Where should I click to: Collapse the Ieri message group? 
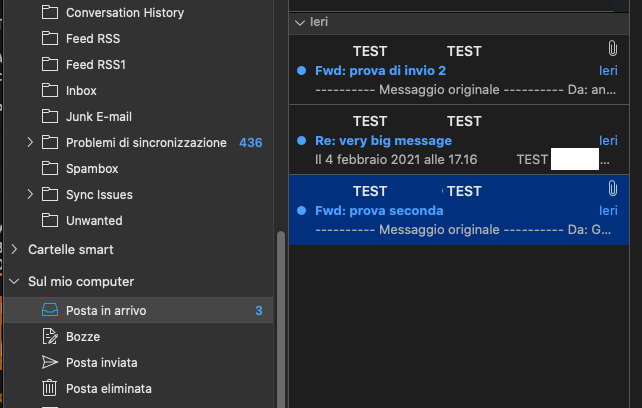pos(299,21)
